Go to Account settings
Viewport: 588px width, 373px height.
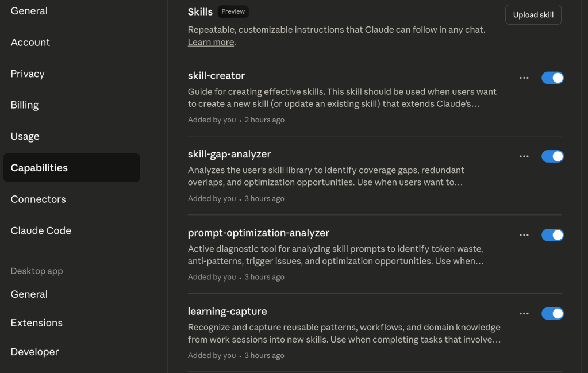(x=30, y=43)
